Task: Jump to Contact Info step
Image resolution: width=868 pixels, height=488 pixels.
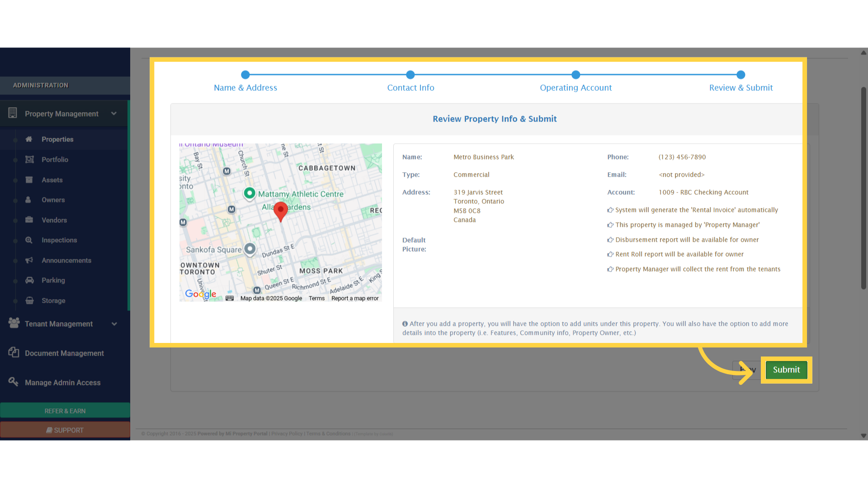Action: coord(410,88)
